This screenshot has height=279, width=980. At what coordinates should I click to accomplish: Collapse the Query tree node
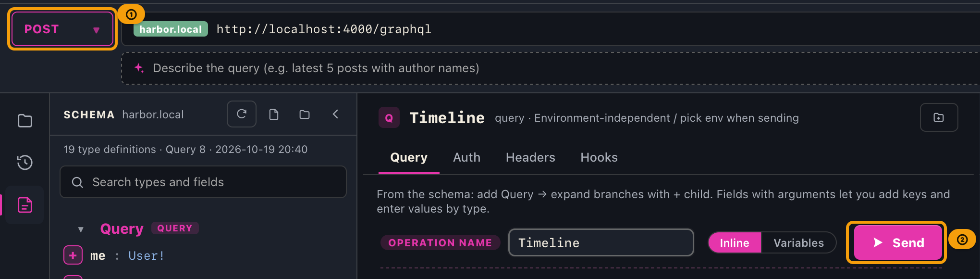click(81, 229)
